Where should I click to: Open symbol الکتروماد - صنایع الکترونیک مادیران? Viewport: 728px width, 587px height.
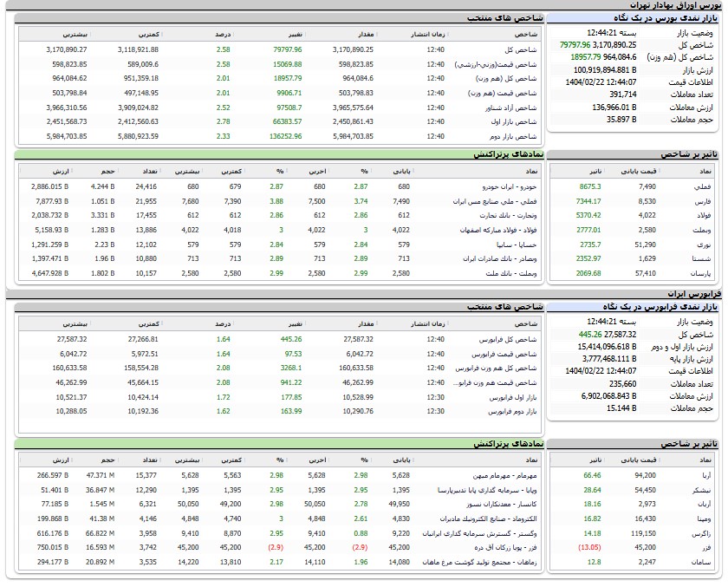tap(489, 519)
